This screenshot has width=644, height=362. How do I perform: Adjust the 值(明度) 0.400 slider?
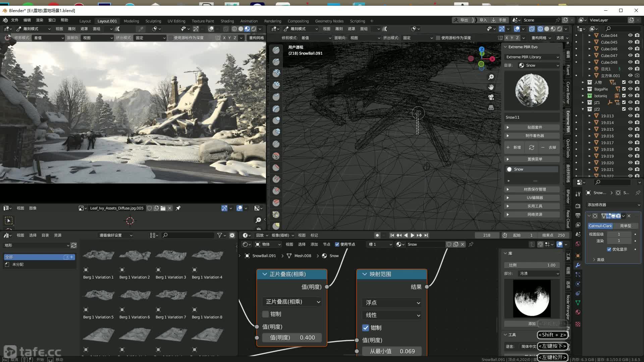click(292, 338)
